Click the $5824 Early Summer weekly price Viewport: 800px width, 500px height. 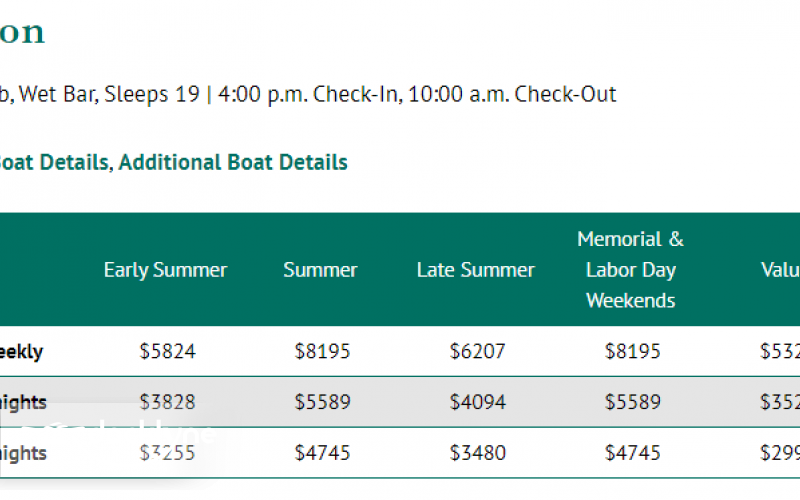(167, 352)
